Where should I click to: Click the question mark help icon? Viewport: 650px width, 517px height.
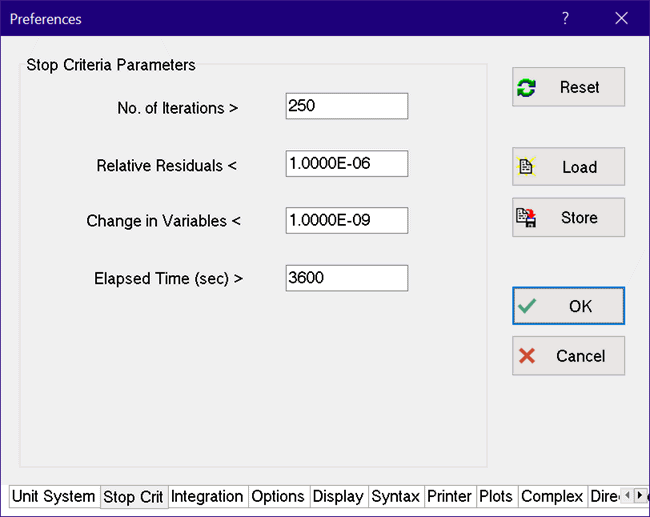(565, 18)
